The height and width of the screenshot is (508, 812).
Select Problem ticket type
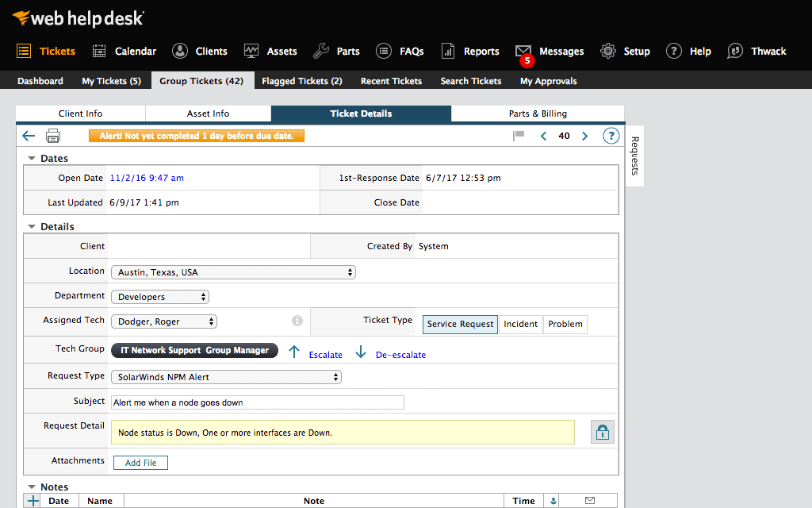(x=565, y=324)
